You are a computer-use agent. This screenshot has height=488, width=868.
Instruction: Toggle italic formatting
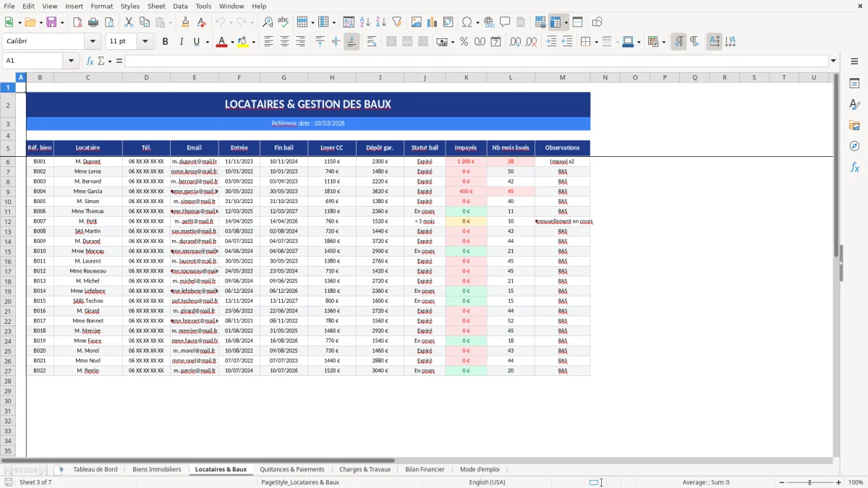pyautogui.click(x=181, y=41)
